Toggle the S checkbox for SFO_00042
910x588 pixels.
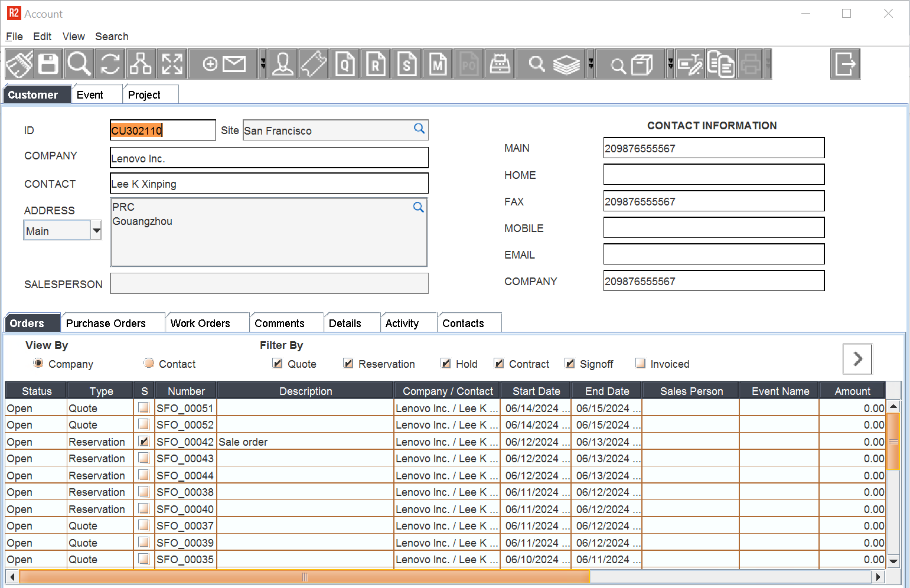(x=143, y=441)
